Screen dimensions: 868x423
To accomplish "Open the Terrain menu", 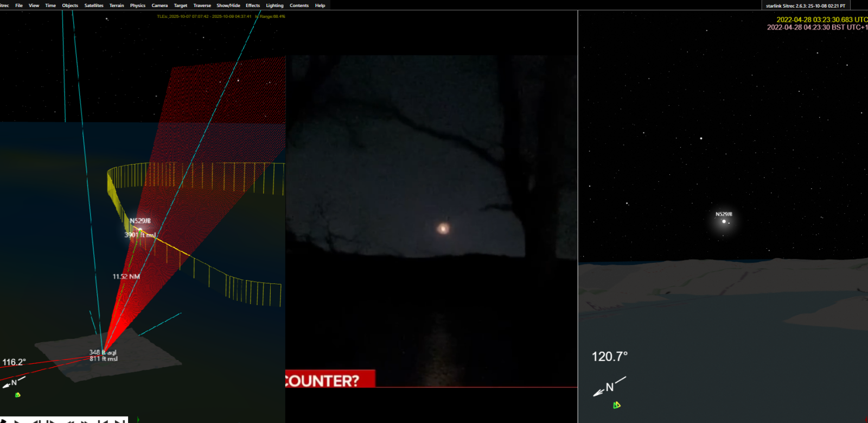I will click(x=117, y=5).
